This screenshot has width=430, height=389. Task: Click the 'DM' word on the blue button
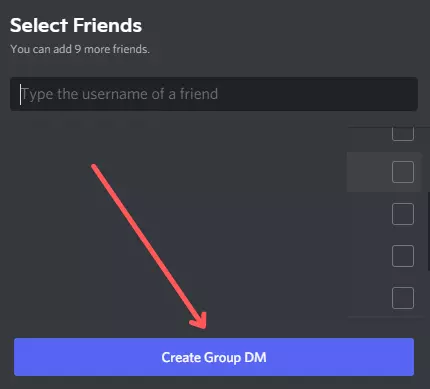[x=255, y=357]
